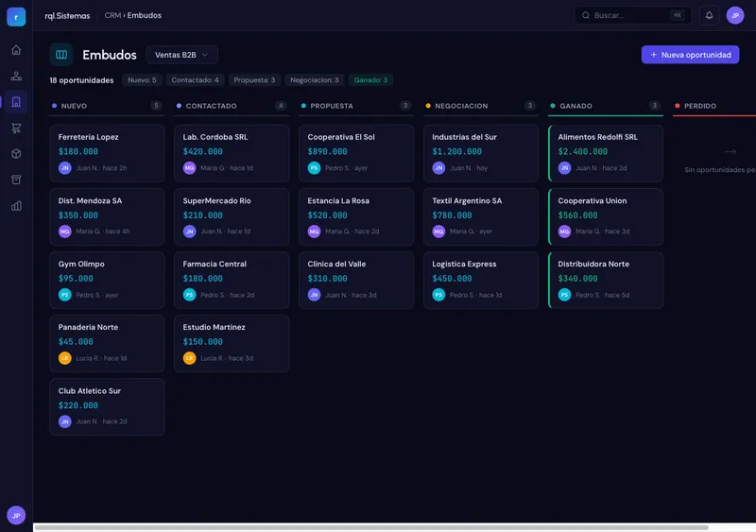Open the Textil Argentino SA card
Viewport: 756px width, 532px height.
[x=481, y=216]
